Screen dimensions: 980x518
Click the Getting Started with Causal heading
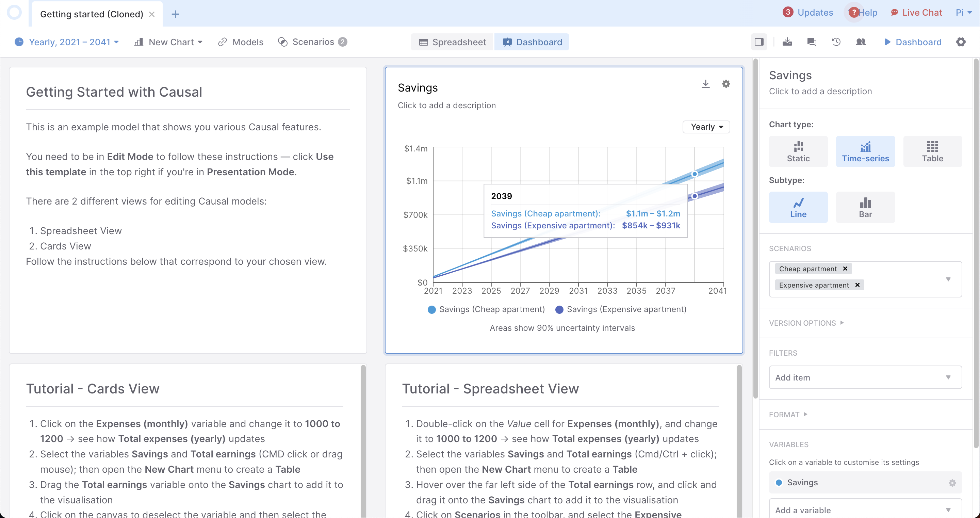(114, 92)
